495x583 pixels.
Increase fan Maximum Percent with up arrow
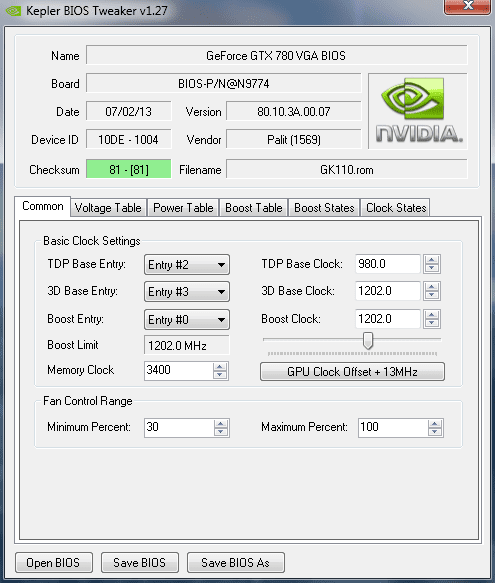434,423
